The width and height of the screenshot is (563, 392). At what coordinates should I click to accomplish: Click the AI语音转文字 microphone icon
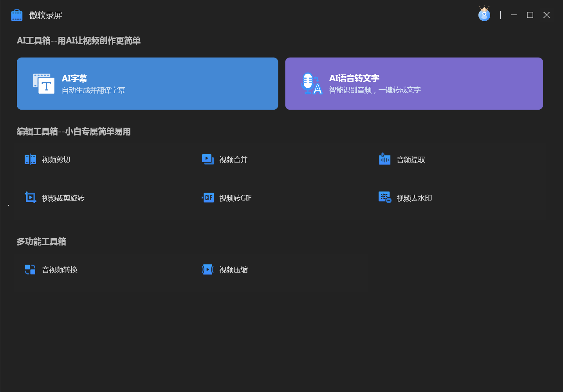pyautogui.click(x=312, y=83)
